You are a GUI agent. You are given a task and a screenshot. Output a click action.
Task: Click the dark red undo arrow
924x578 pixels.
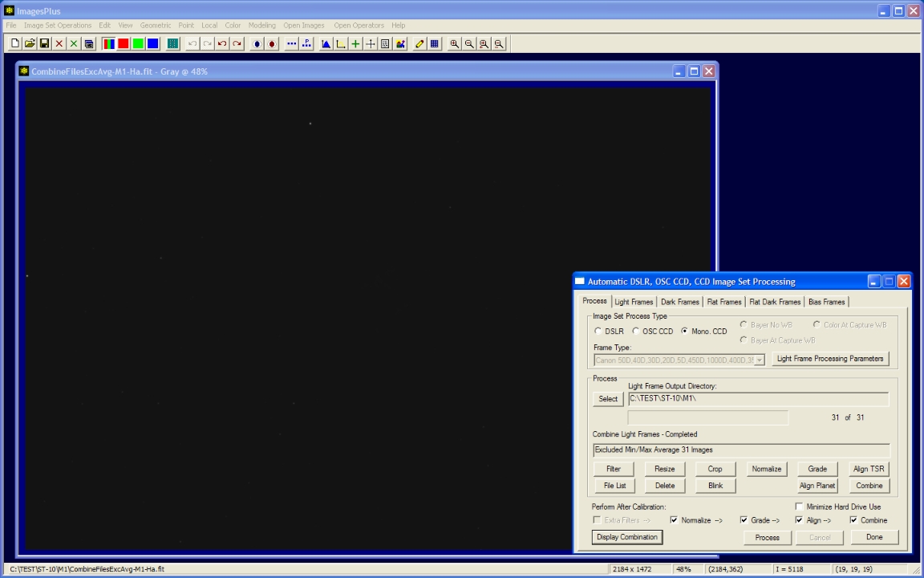(222, 43)
